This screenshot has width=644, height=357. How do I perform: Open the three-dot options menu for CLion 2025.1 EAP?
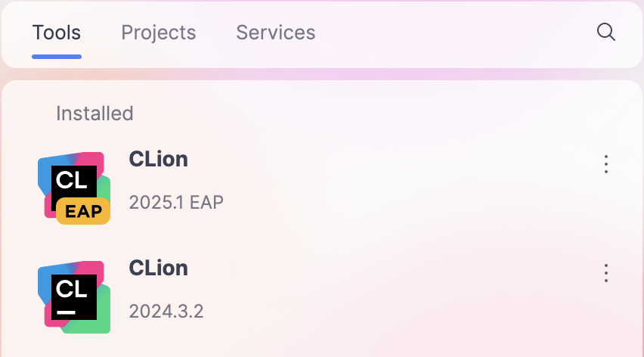point(605,164)
